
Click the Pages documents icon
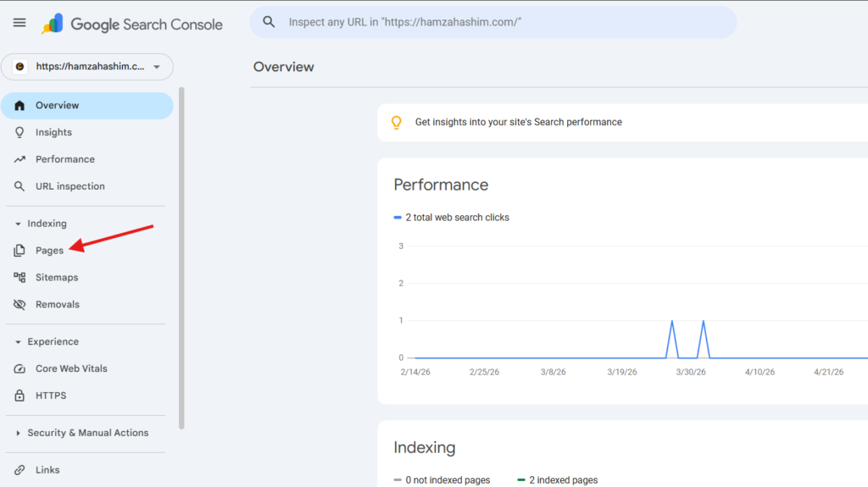tap(19, 251)
